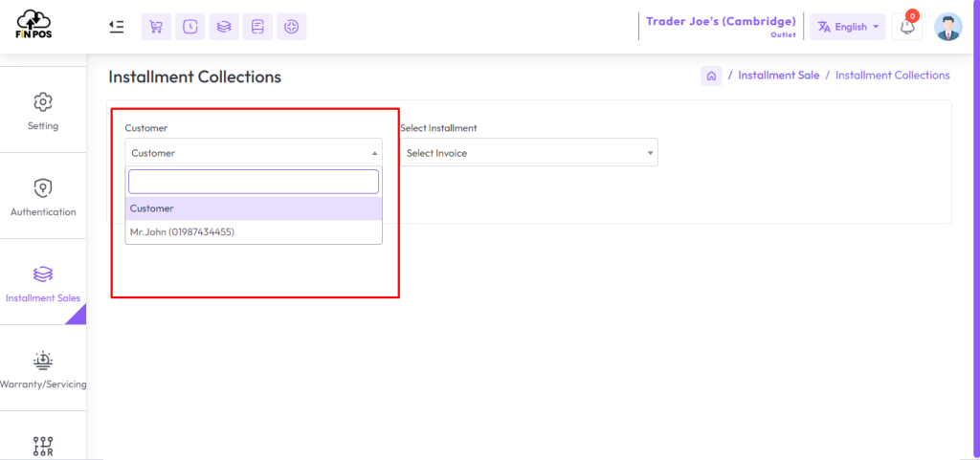Open the user avatar profile menu
This screenshot has height=460, width=980.
[x=948, y=27]
